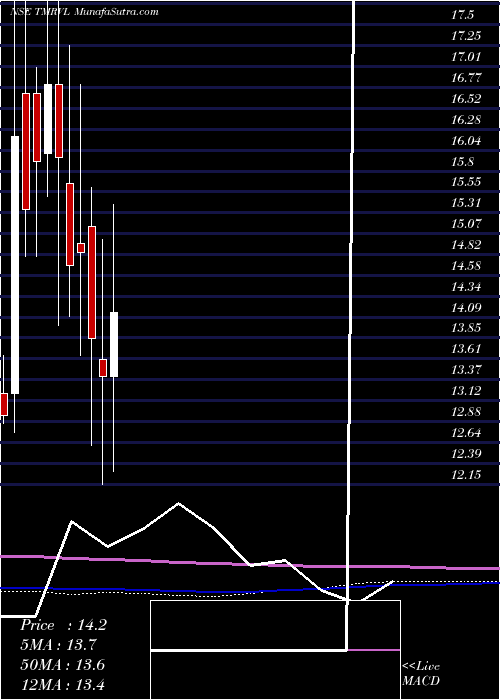Click the 12.88 price axis label
Image resolution: width=500 pixels, height=700 pixels.
coord(466,412)
